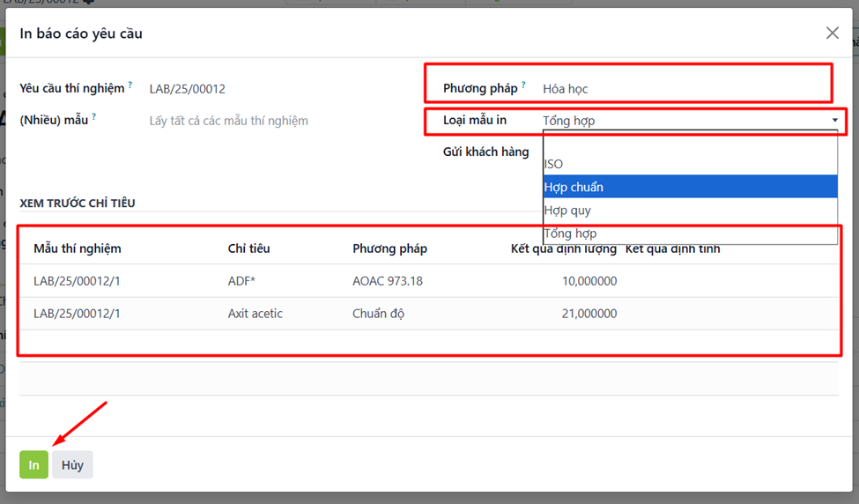Viewport: 859px width, 504px height.
Task: Click help icon next to Phương pháp label
Action: pos(523,85)
